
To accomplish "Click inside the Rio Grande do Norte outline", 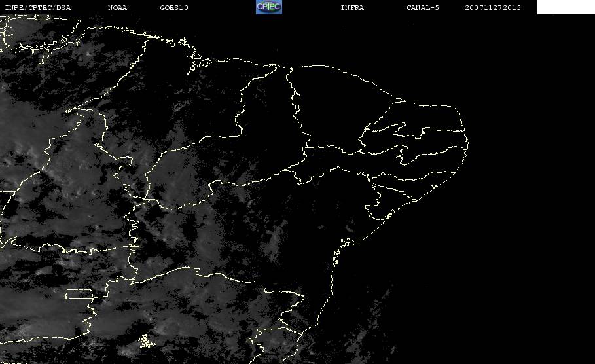I will pyautogui.click(x=425, y=116).
